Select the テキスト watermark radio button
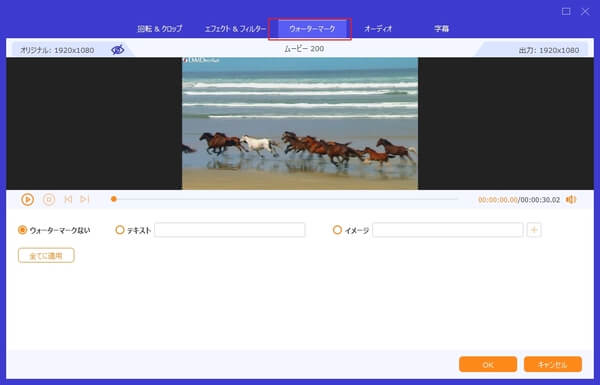600x385 pixels. (120, 230)
